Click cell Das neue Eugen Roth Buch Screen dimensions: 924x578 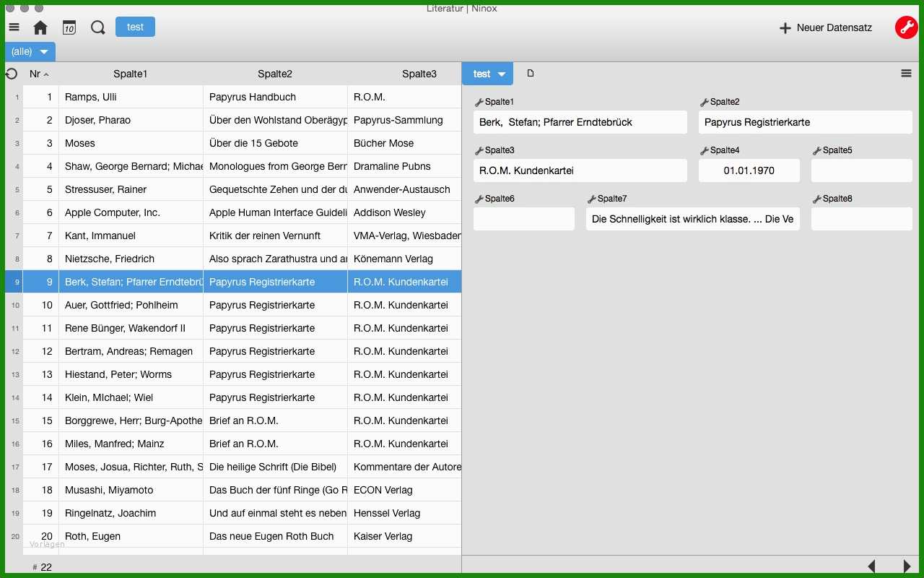275,536
